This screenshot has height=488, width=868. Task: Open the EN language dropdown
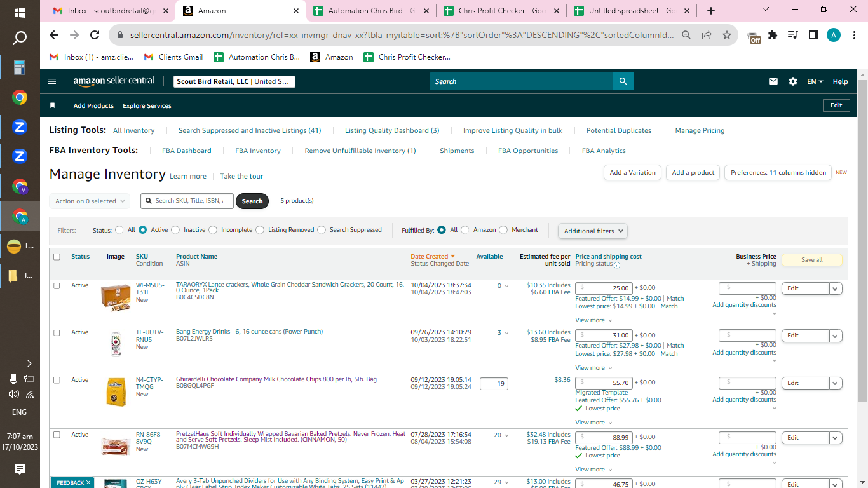815,81
